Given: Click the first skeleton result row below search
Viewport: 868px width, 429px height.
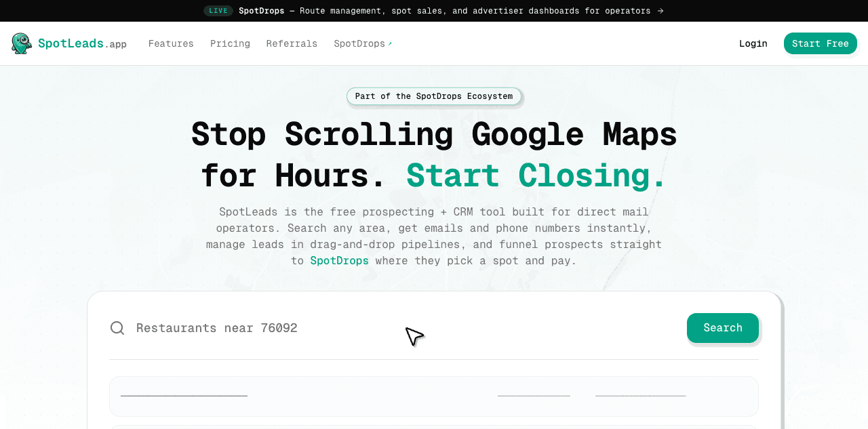Looking at the screenshot, I should (x=434, y=396).
